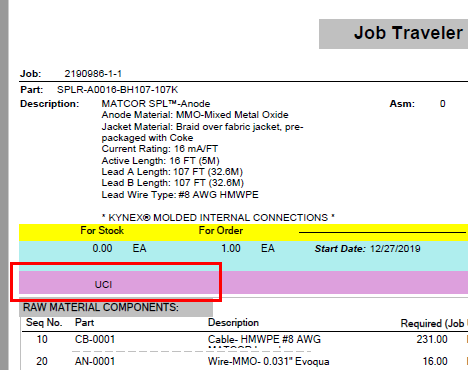The width and height of the screenshot is (468, 370).
Task: Select part number SPLR-A0016-BH107-107K
Action: pyautogui.click(x=117, y=90)
